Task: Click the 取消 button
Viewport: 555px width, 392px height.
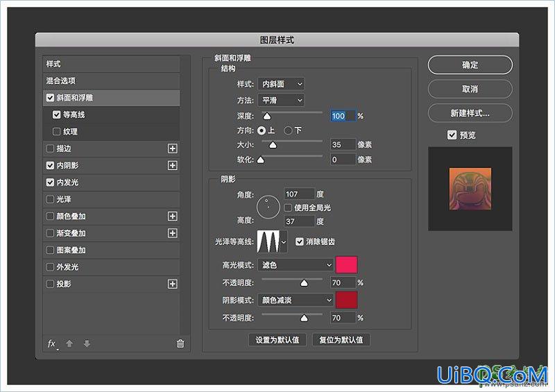Action: 470,89
